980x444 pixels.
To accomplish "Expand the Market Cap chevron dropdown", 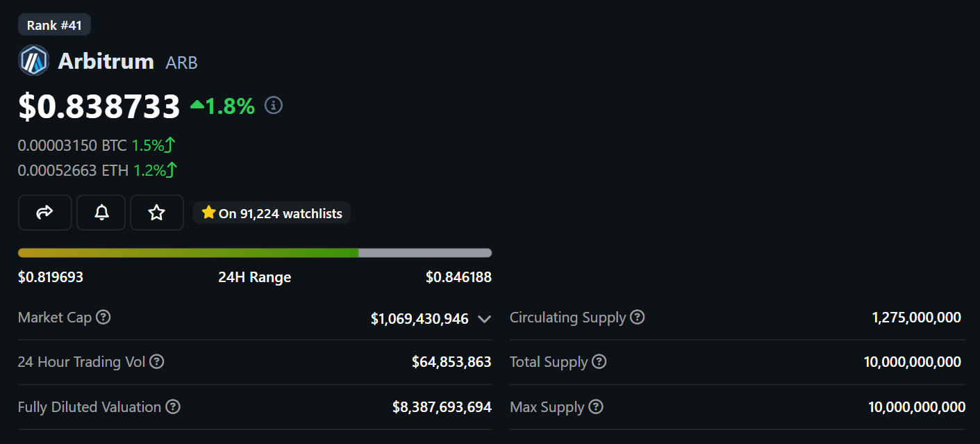I will coord(484,319).
